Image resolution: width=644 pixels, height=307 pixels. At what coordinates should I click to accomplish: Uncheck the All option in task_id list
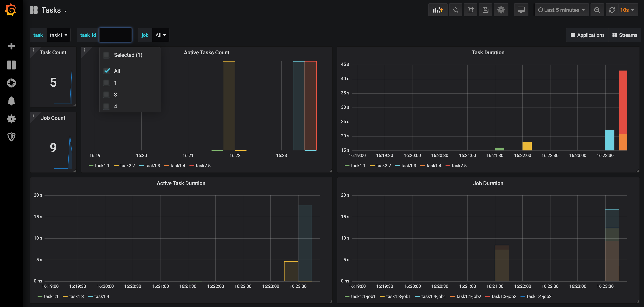point(107,71)
